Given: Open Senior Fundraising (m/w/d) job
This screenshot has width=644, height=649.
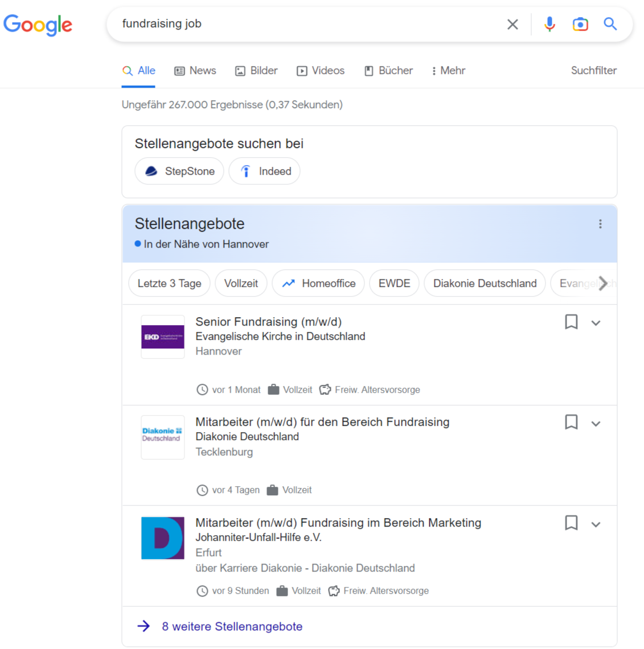Looking at the screenshot, I should [x=269, y=322].
